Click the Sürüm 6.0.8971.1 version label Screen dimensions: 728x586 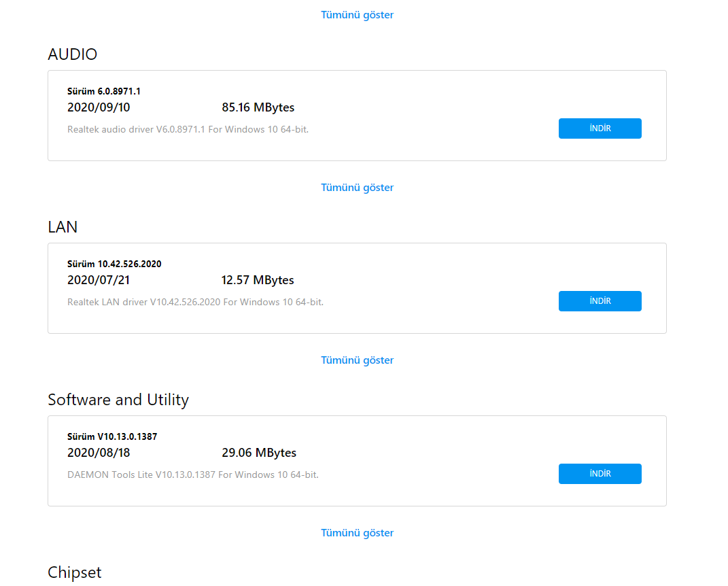[x=104, y=91]
